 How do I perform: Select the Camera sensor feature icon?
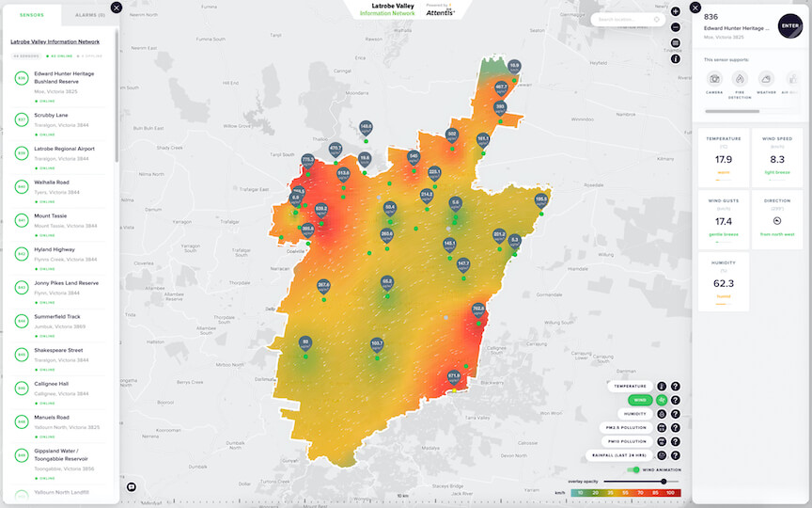[714, 79]
